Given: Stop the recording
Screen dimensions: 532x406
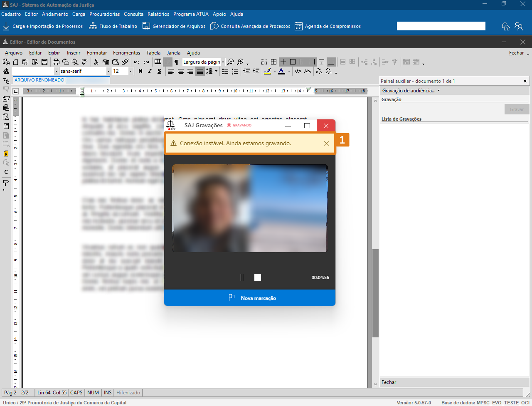Looking at the screenshot, I should 258,277.
